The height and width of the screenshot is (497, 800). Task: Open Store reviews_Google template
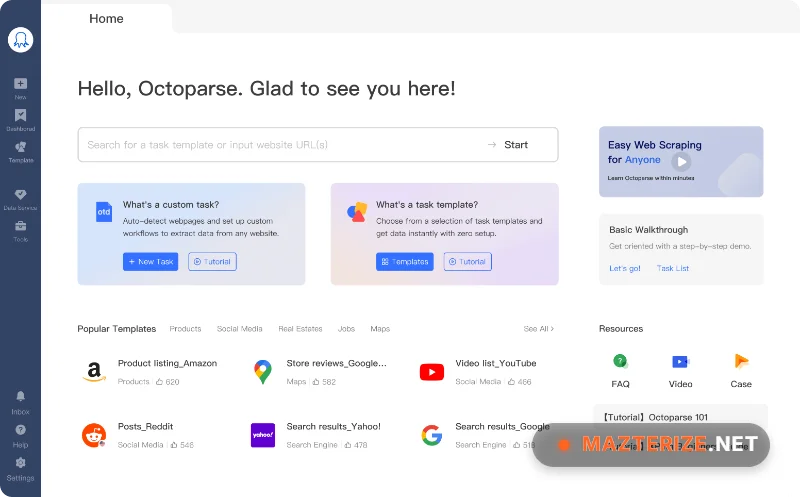[x=336, y=363]
